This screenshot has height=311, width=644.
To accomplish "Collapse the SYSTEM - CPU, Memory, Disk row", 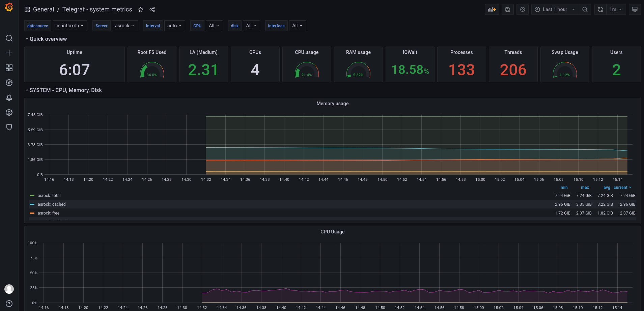I will (x=63, y=90).
